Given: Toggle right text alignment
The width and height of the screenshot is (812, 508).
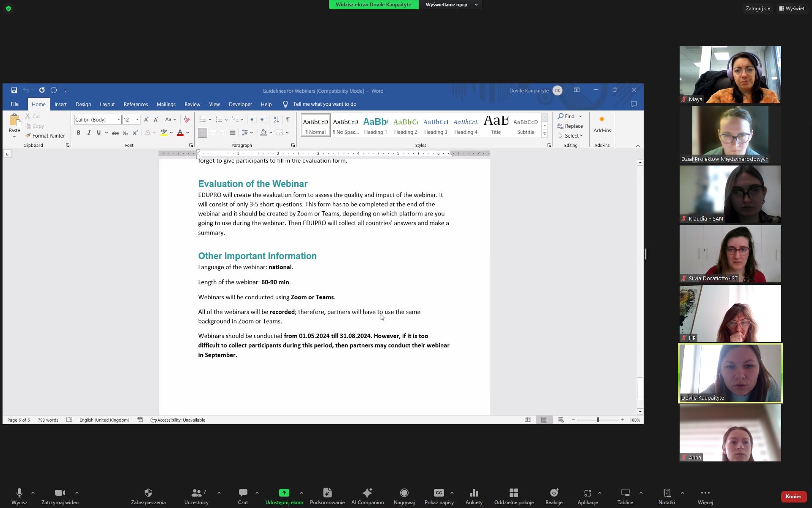Looking at the screenshot, I should 222,133.
